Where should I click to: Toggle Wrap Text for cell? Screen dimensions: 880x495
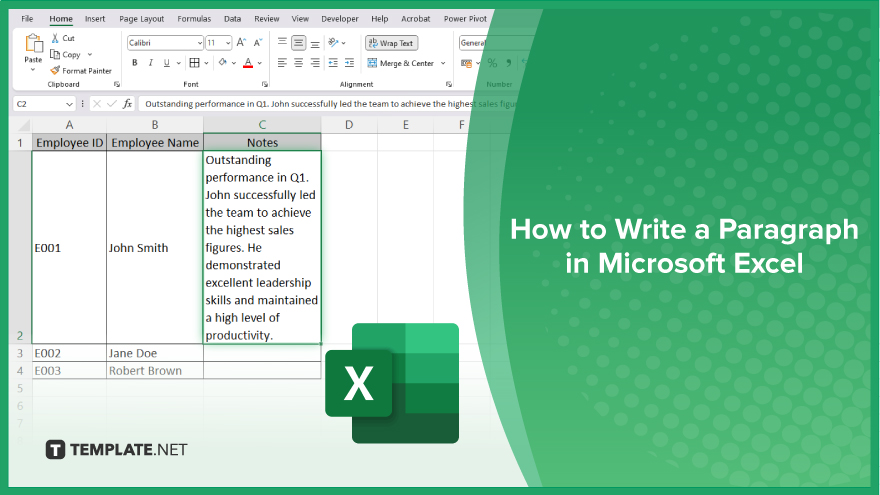pyautogui.click(x=391, y=43)
